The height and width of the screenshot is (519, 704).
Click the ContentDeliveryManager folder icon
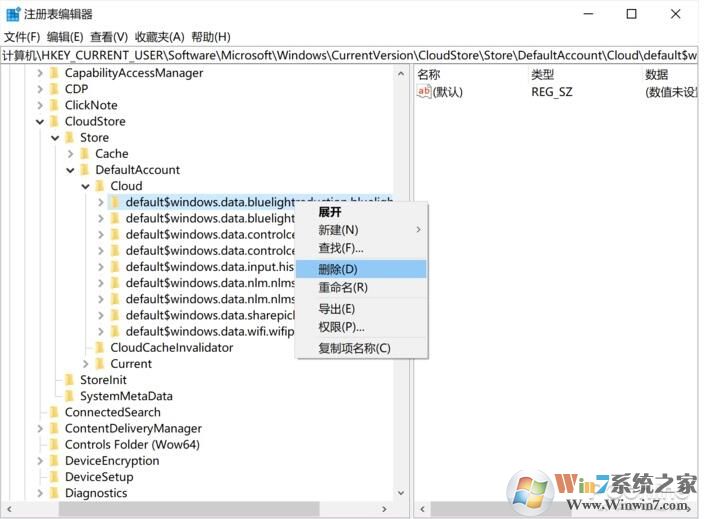click(54, 428)
